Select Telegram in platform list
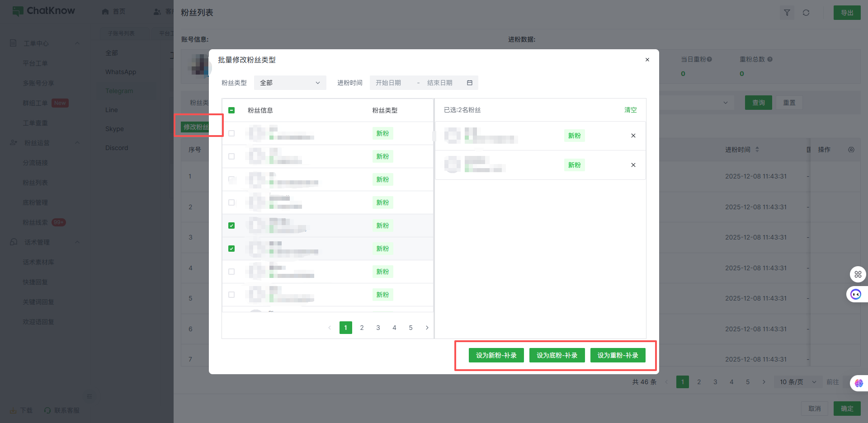This screenshot has width=868, height=423. 119,91
